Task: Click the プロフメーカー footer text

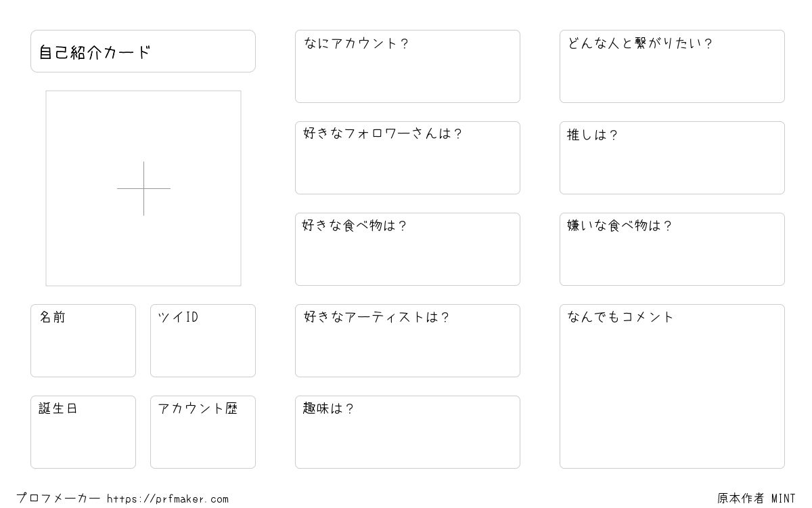Action: tap(59, 499)
